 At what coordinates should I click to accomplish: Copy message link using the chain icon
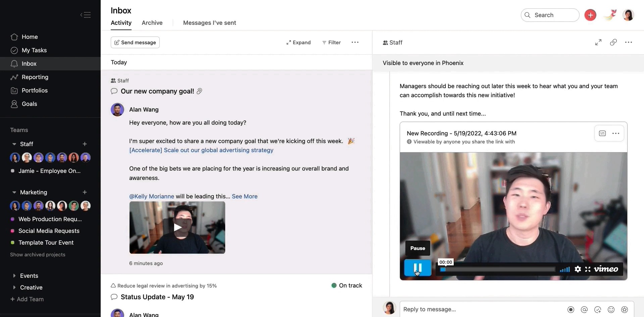point(613,43)
